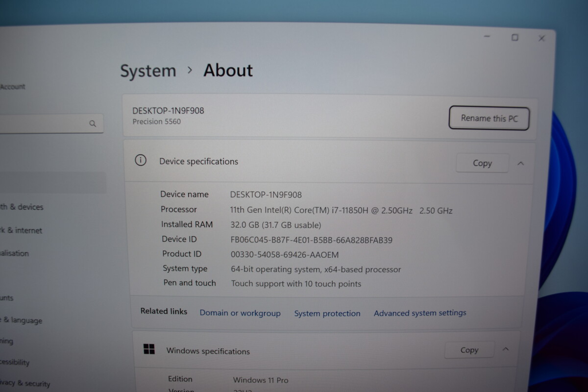Image resolution: width=588 pixels, height=392 pixels.
Task: Copy the Windows specifications
Action: 469,350
